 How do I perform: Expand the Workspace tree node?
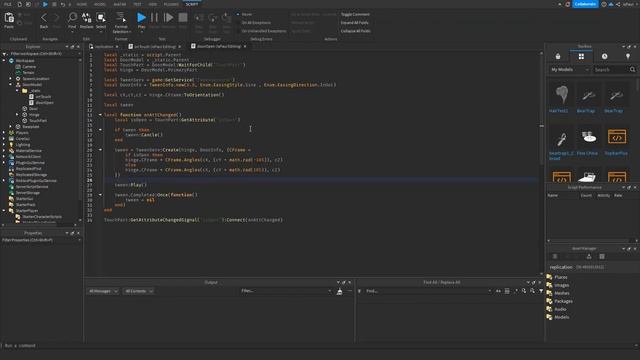click(4, 60)
